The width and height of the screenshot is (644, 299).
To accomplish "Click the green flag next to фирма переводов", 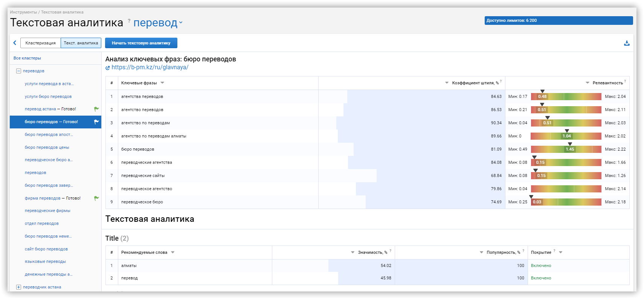I will coord(96,198).
